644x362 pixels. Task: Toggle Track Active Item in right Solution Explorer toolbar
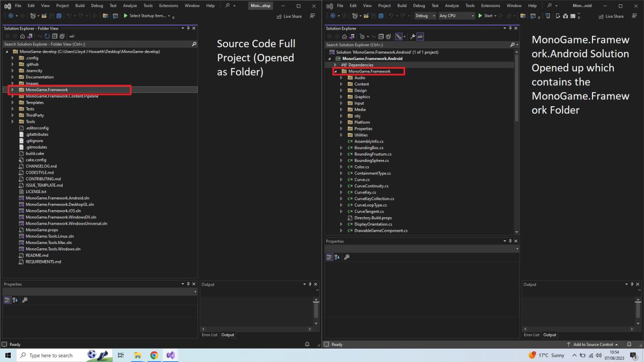point(399,36)
